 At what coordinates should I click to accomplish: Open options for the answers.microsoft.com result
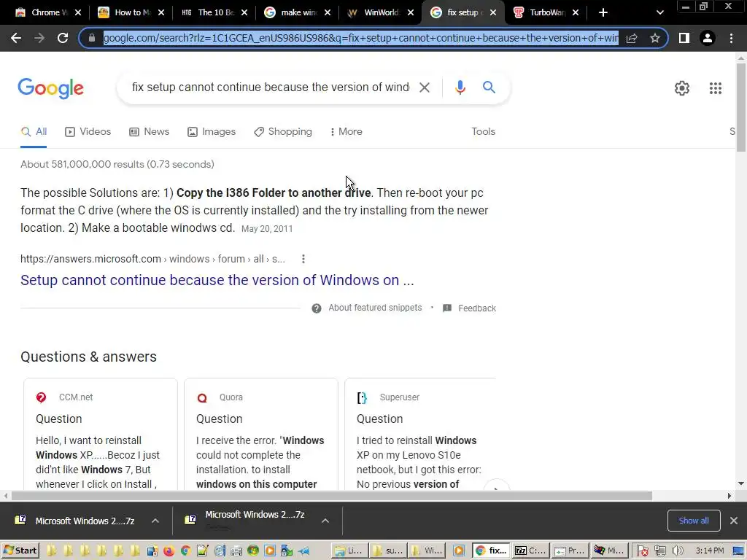(303, 259)
